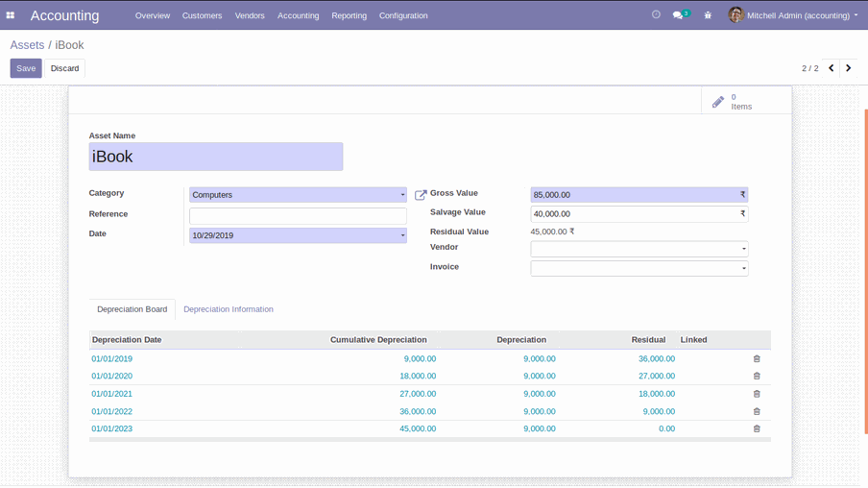868x488 pixels.
Task: Click the Residual column header
Action: tap(648, 339)
